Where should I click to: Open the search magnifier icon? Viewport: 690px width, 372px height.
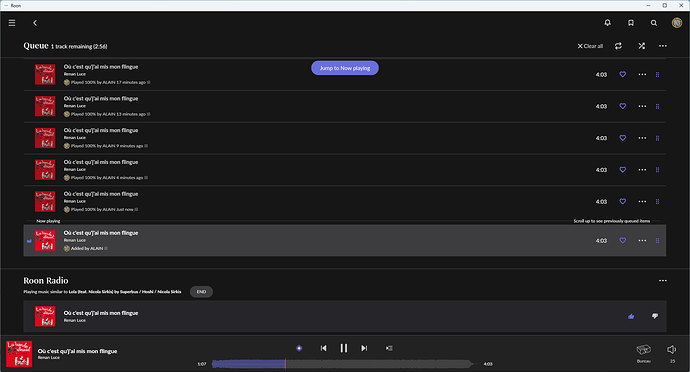[x=654, y=23]
